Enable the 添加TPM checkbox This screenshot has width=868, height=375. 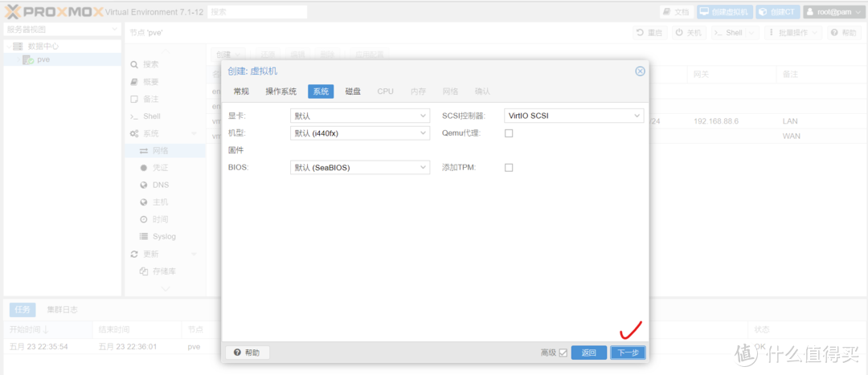coord(509,168)
